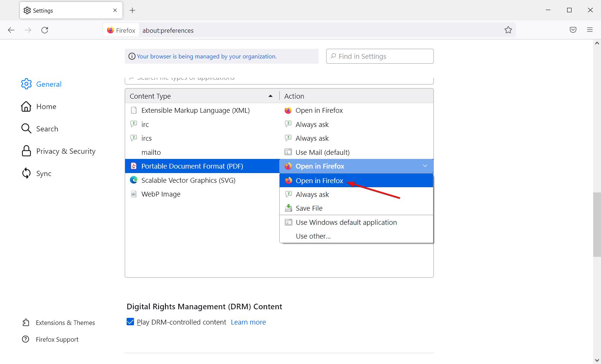Click the Privacy & Security lock icon
This screenshot has height=364, width=601.
click(26, 151)
